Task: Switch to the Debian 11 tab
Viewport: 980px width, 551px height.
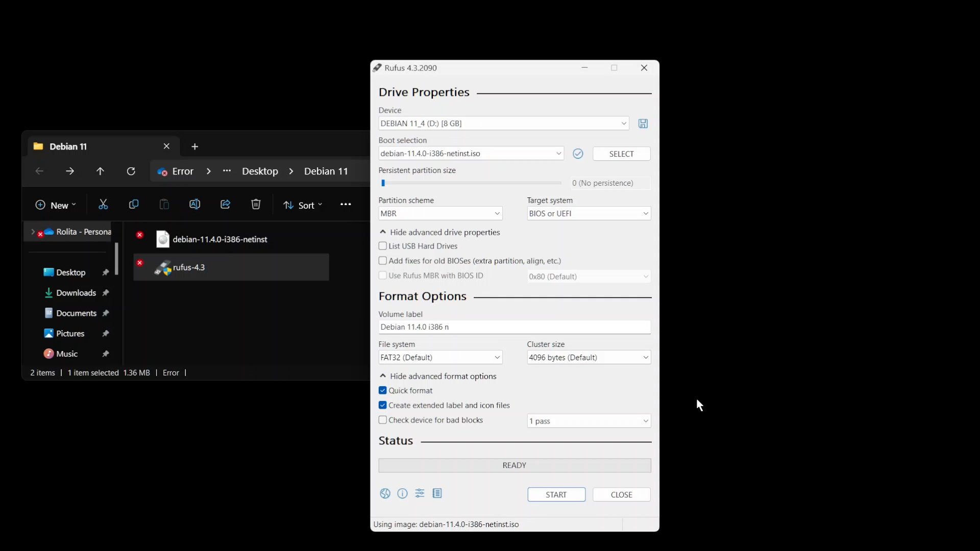Action: [68, 146]
